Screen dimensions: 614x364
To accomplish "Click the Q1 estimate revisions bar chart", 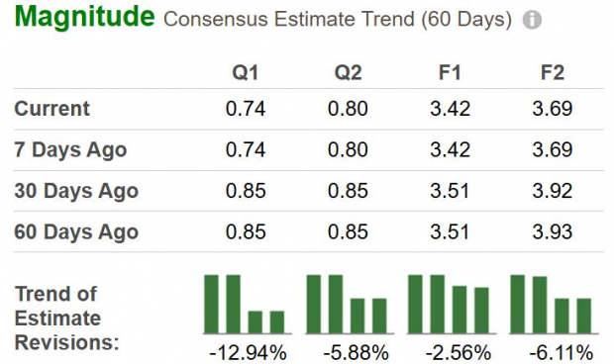I will (x=248, y=305).
